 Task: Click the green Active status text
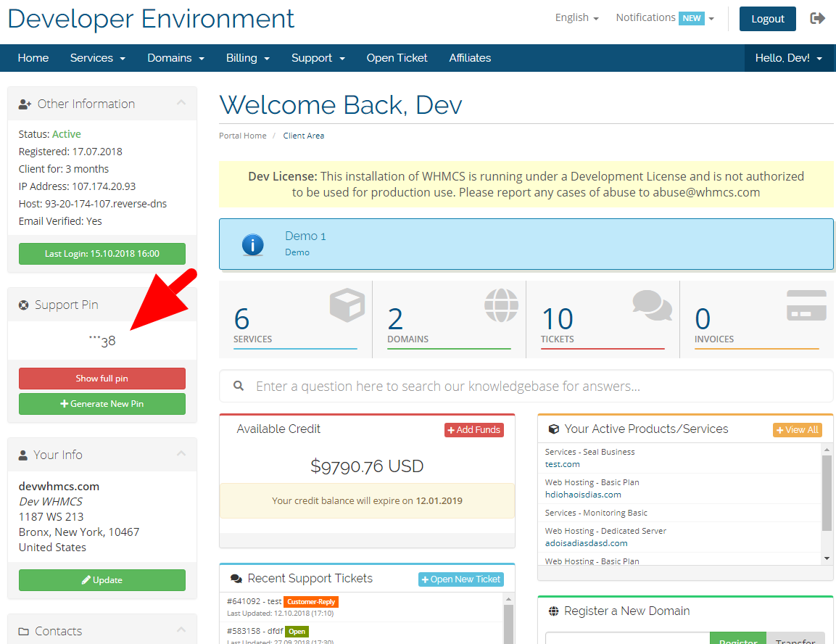66,134
